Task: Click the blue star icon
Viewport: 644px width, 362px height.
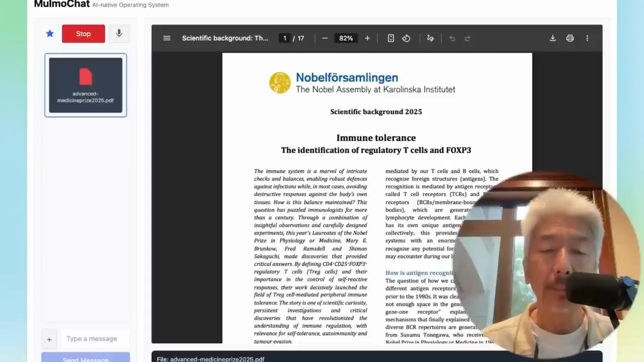Action: pos(50,34)
